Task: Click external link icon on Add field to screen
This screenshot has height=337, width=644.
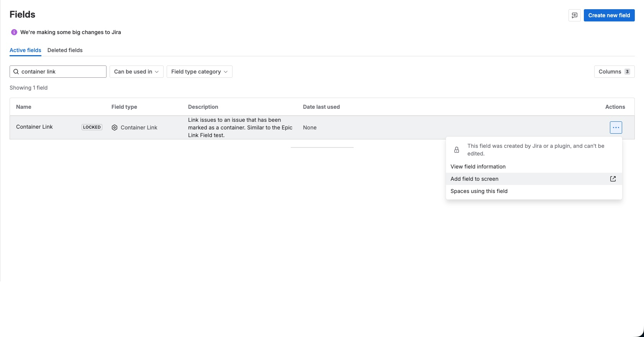Action: pos(613,179)
